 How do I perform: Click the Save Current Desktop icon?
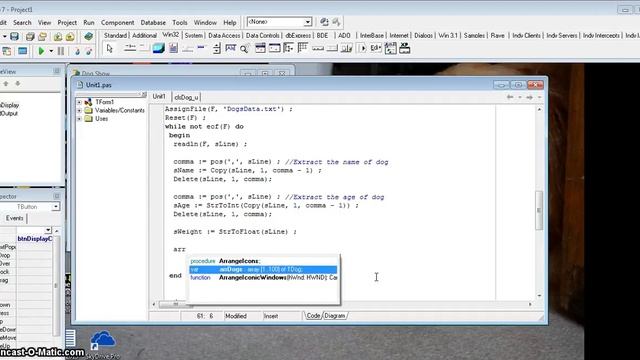point(324,22)
